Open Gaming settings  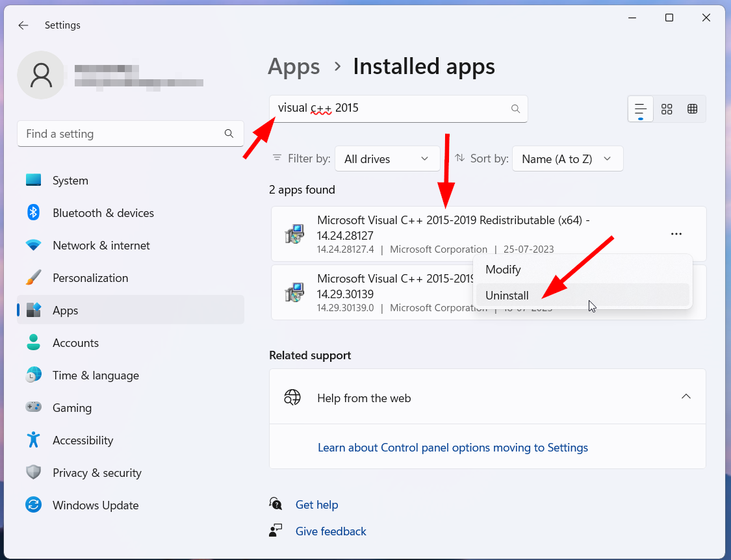131,407
